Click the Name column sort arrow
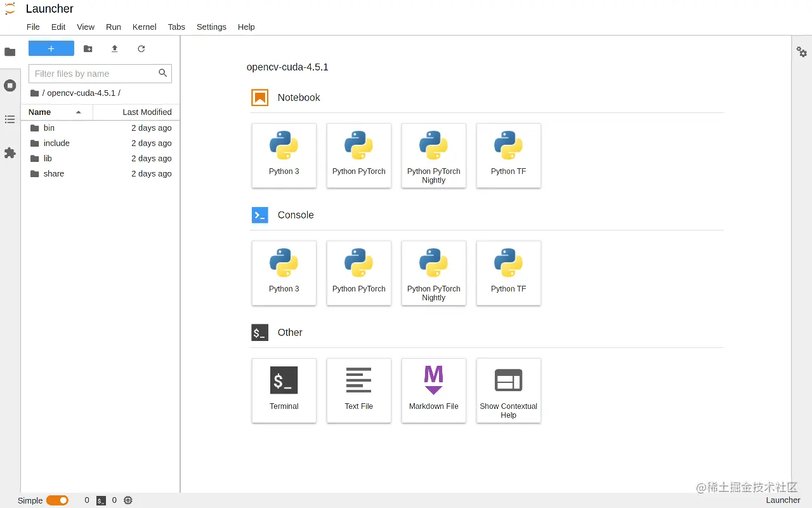The height and width of the screenshot is (508, 812). (x=79, y=112)
